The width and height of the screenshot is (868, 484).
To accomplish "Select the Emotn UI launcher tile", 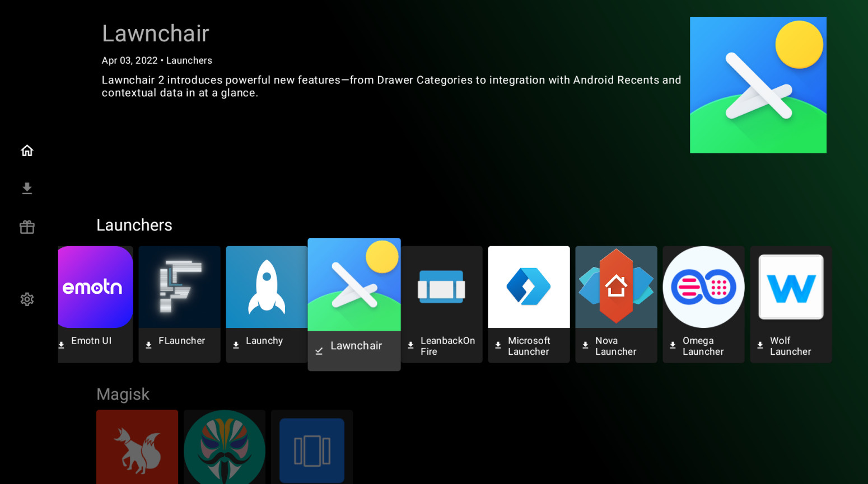I will 96,304.
